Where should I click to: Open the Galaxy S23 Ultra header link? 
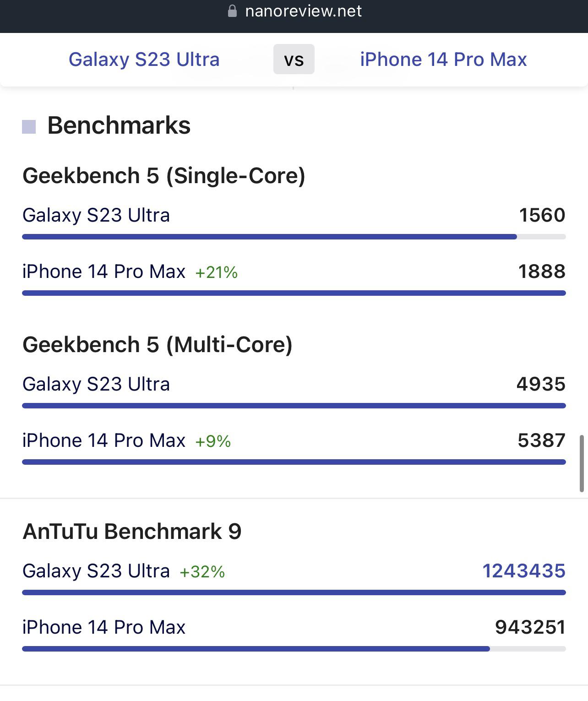tap(144, 60)
